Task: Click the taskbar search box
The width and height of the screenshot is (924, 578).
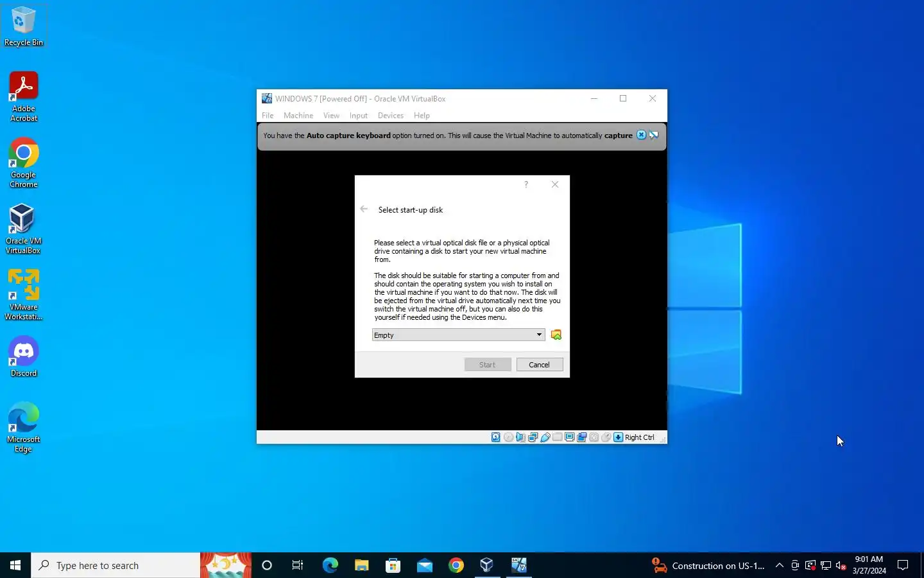Action: pyautogui.click(x=116, y=565)
